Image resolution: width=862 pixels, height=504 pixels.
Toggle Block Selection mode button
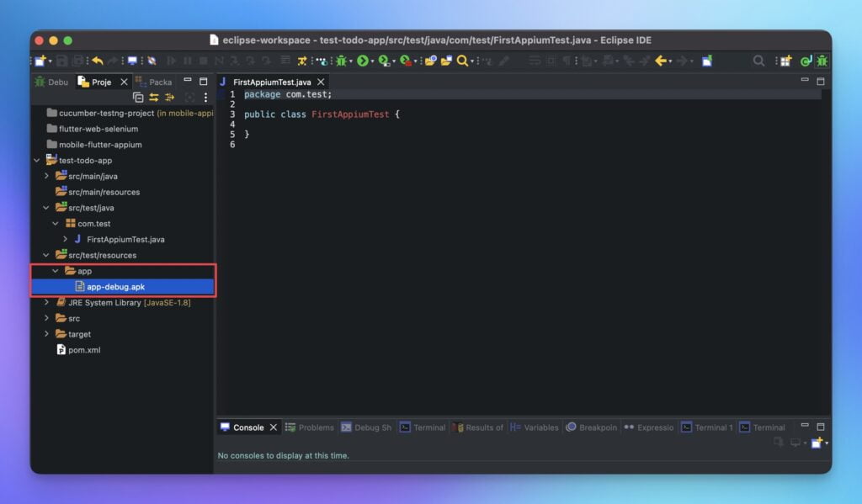pos(551,61)
